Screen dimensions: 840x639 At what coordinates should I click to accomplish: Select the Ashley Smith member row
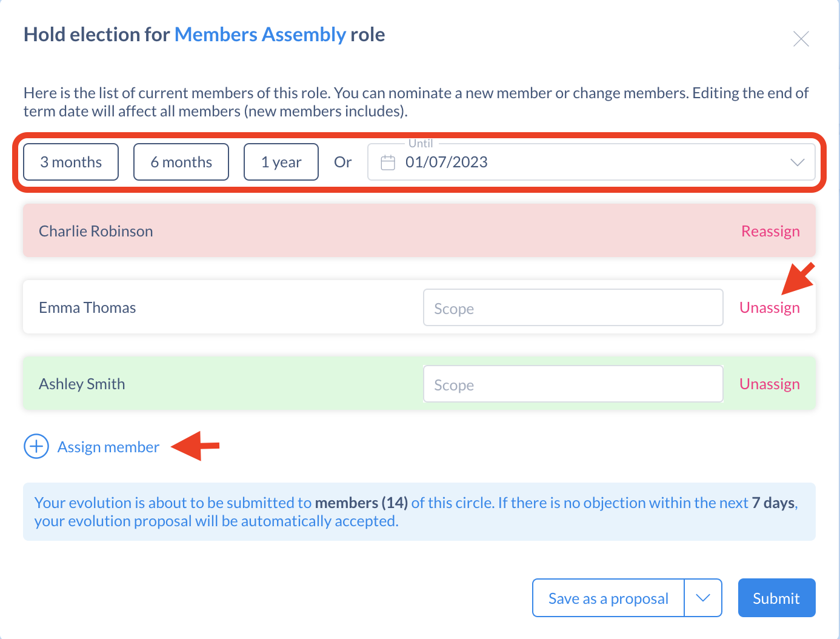click(x=419, y=383)
